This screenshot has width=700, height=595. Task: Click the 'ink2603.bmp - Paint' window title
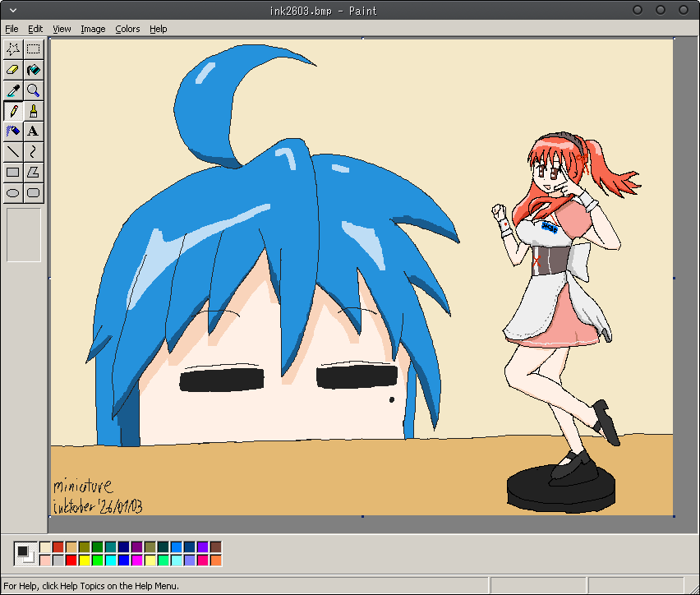click(x=323, y=11)
